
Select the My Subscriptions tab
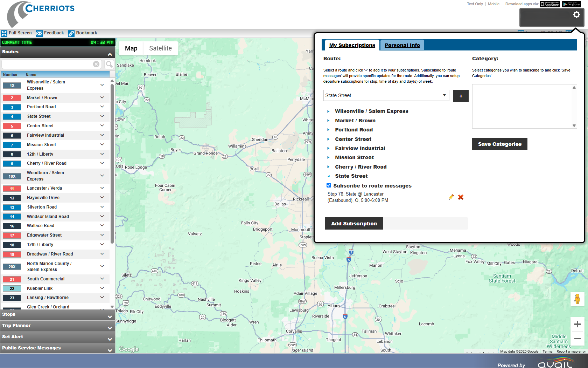click(352, 45)
